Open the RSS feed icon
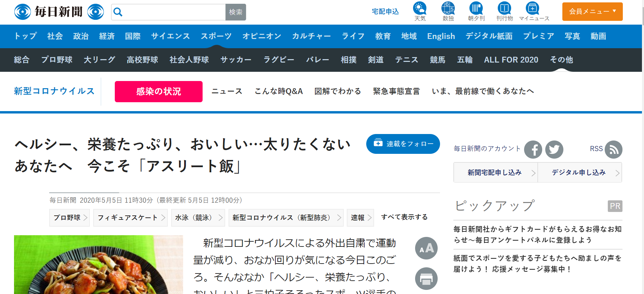644x294 pixels. click(x=614, y=149)
